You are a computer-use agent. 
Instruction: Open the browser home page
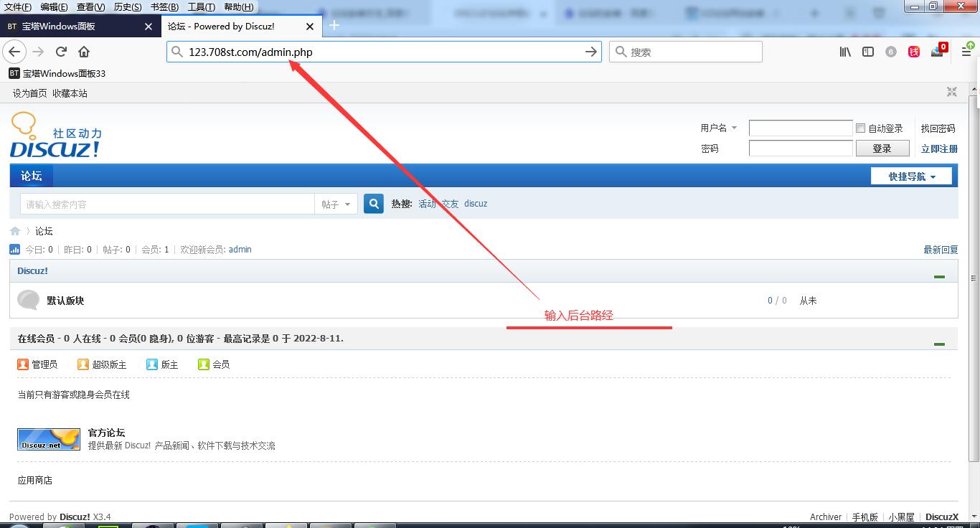pyautogui.click(x=84, y=52)
